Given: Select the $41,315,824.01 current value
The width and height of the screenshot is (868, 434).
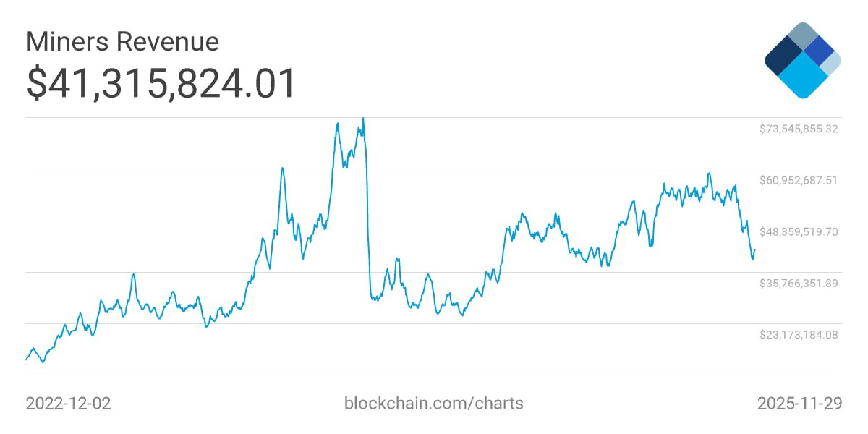Looking at the screenshot, I should (x=161, y=83).
